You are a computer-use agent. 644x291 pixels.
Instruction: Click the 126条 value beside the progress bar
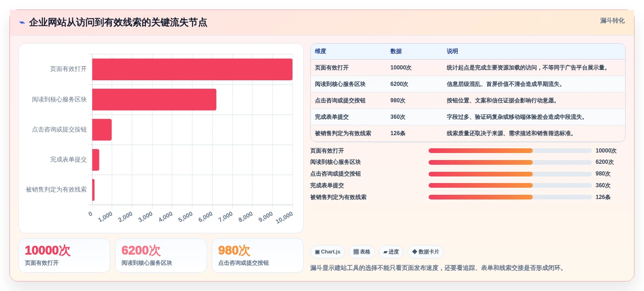click(x=603, y=197)
